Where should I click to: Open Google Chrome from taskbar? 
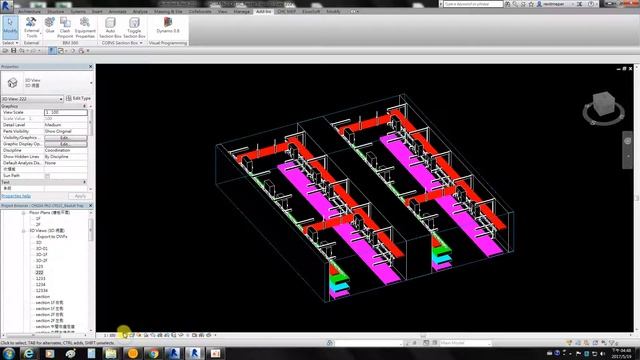pyautogui.click(x=153, y=353)
